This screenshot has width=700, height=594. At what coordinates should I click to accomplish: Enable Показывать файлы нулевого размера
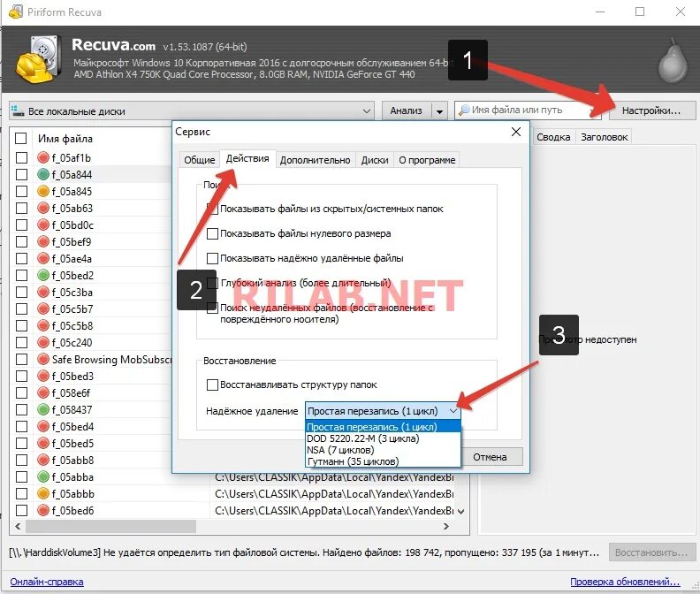[212, 233]
